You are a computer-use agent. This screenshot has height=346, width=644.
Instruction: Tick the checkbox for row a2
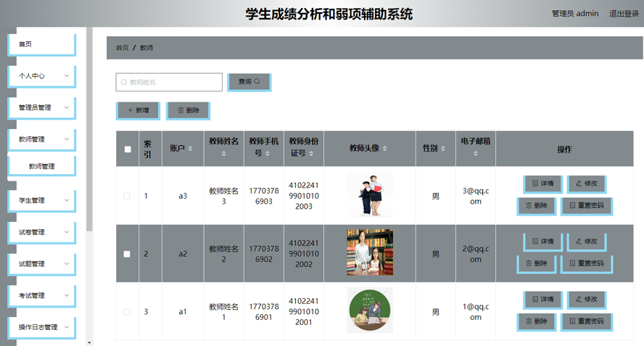[127, 254]
